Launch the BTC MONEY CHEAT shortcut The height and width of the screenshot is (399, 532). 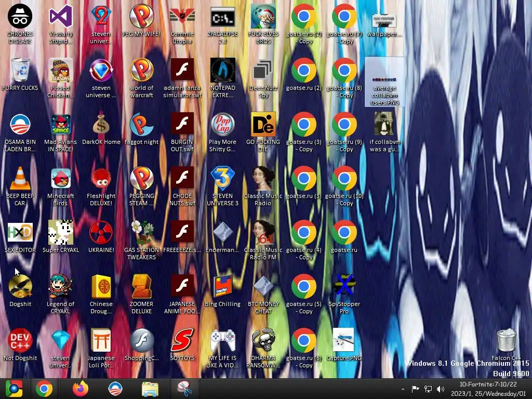coord(263,294)
